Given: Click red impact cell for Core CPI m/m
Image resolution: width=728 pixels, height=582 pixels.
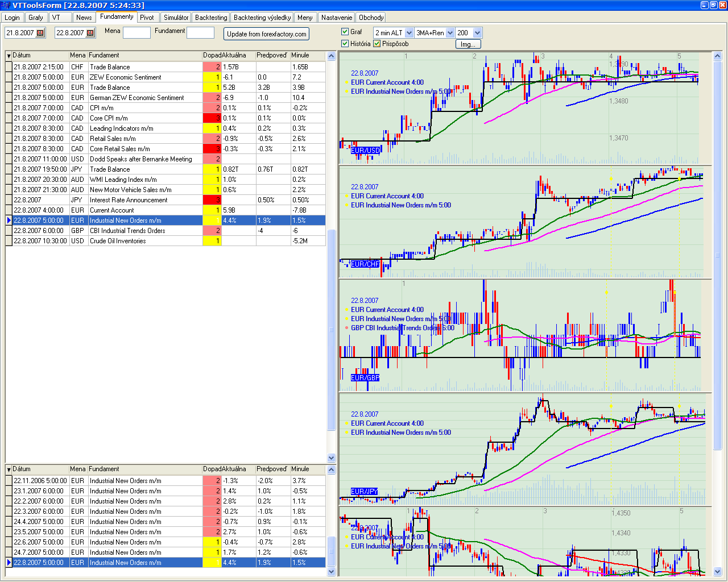Looking at the screenshot, I should coord(212,118).
